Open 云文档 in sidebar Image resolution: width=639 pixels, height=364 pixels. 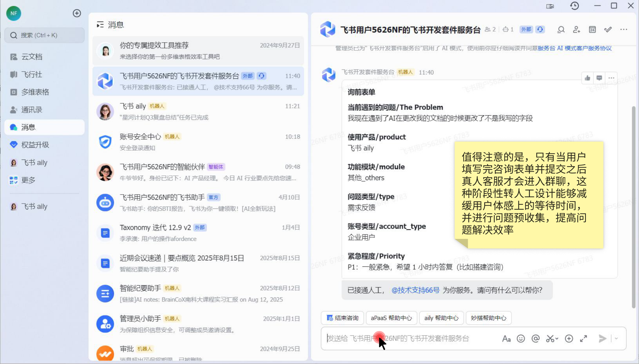pos(45,57)
